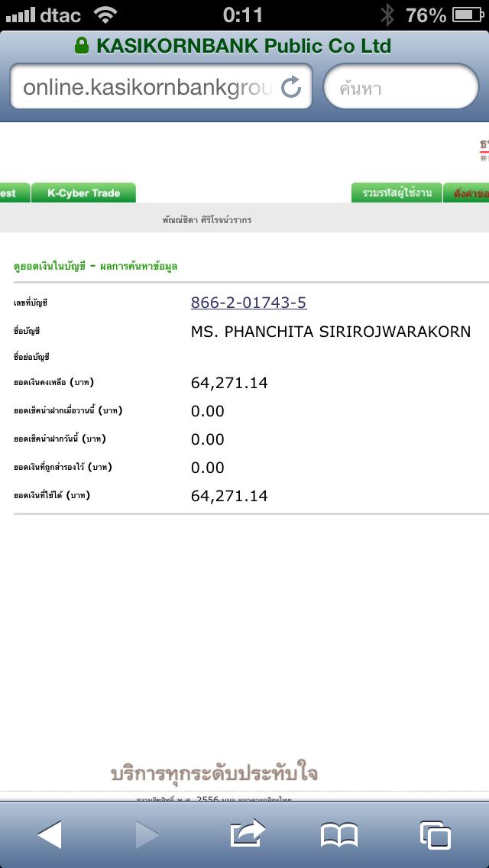
Task: Reload the page using the refresh icon
Action: point(291,87)
